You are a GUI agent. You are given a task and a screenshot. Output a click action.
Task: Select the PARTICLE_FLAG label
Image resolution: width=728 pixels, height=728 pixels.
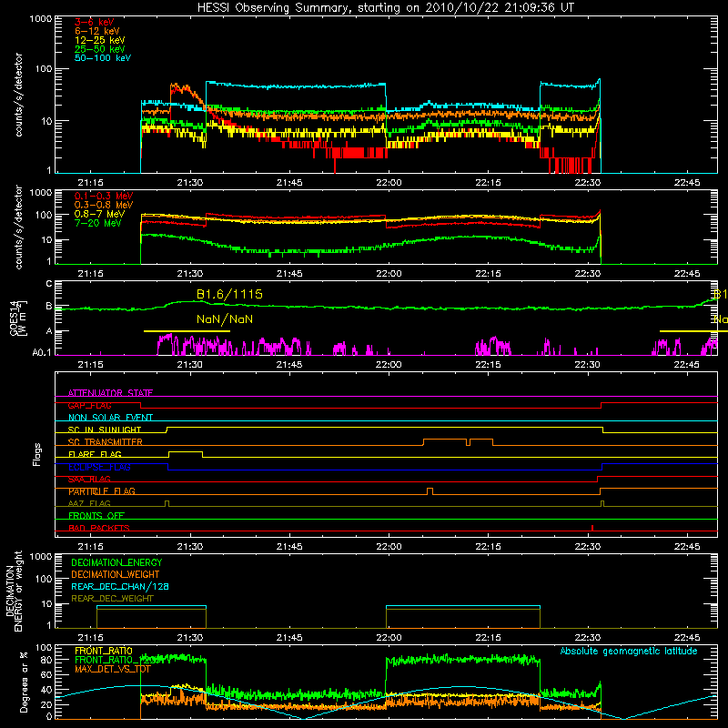(102, 491)
